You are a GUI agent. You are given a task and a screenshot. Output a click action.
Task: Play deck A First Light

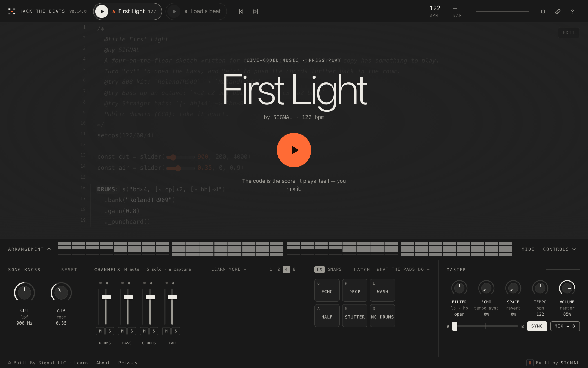coord(102,11)
